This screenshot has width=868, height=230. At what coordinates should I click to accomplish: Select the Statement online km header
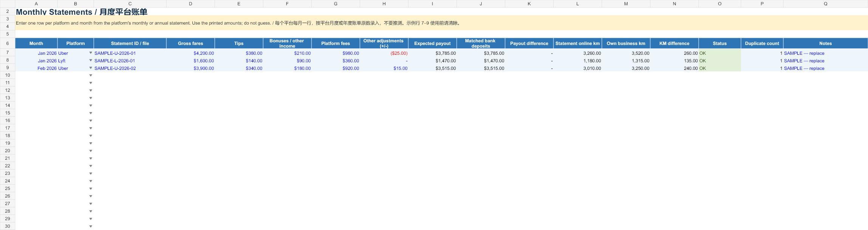click(x=578, y=43)
